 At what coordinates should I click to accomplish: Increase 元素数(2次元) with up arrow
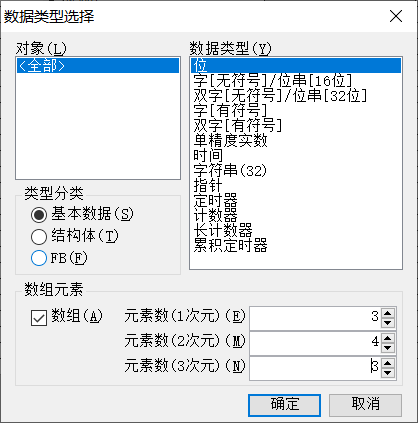(x=387, y=339)
